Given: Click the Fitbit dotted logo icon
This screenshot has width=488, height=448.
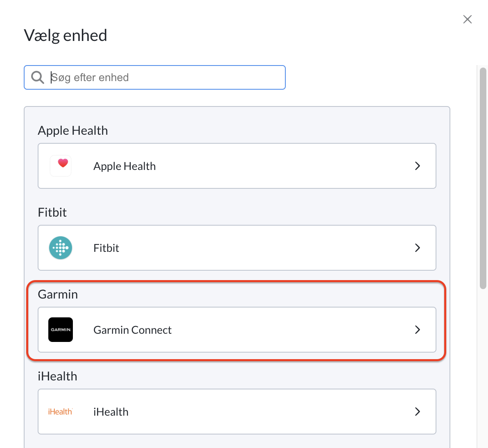Looking at the screenshot, I should tap(61, 248).
